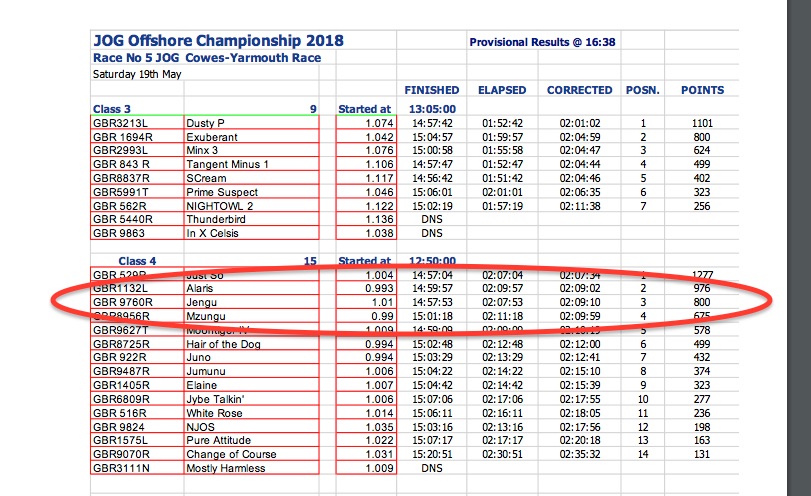
Task: Select the Jengu boat name cell
Action: click(251, 302)
